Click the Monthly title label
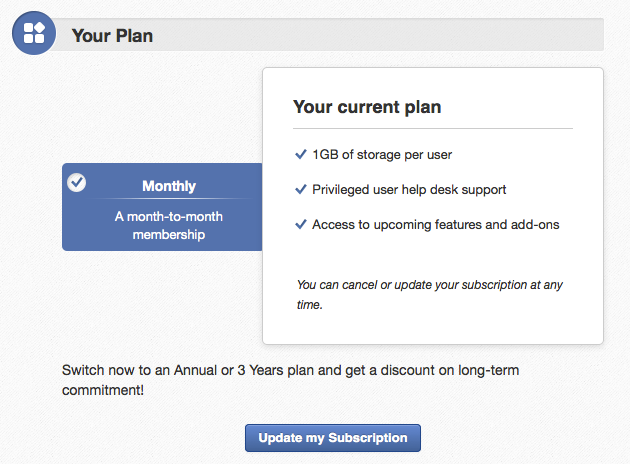 tap(169, 186)
